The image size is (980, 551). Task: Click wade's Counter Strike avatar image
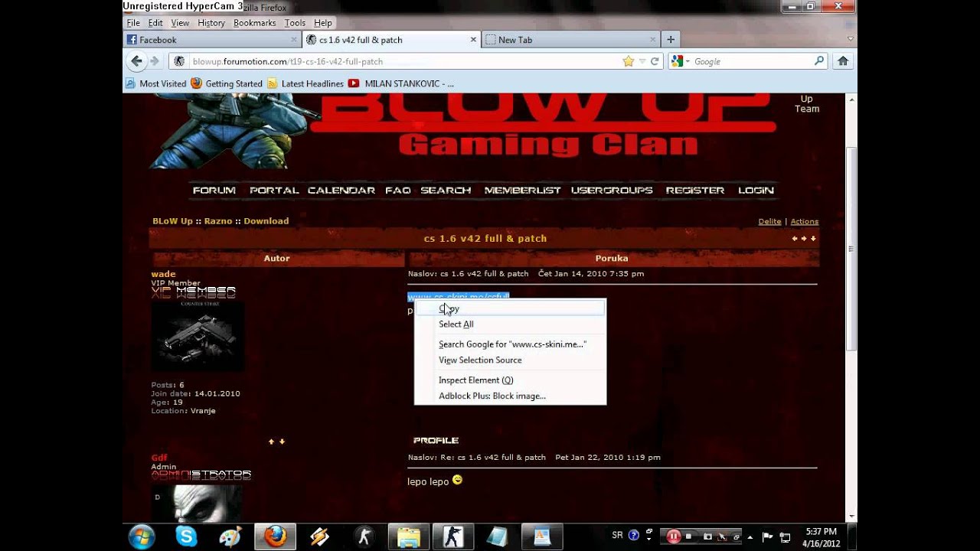[x=198, y=336]
